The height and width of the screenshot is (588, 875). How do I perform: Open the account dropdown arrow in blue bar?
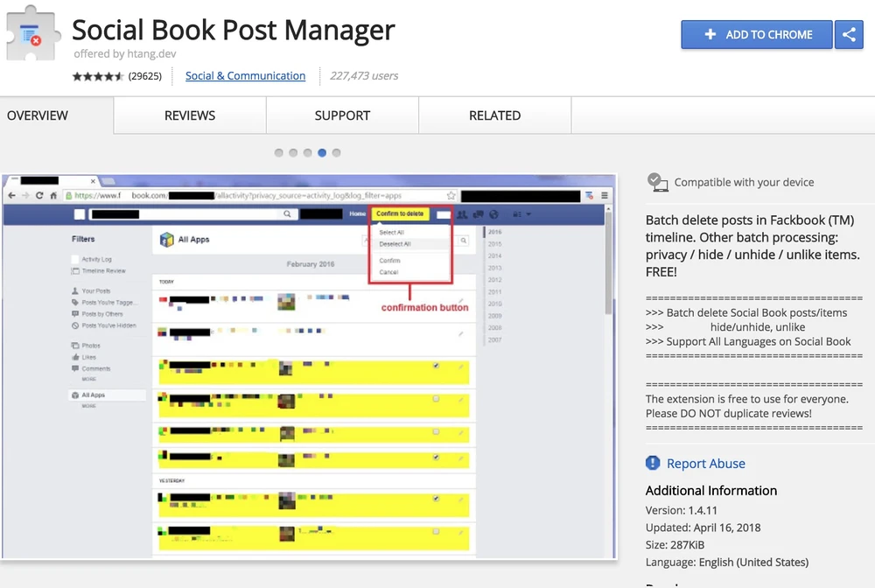coord(528,214)
